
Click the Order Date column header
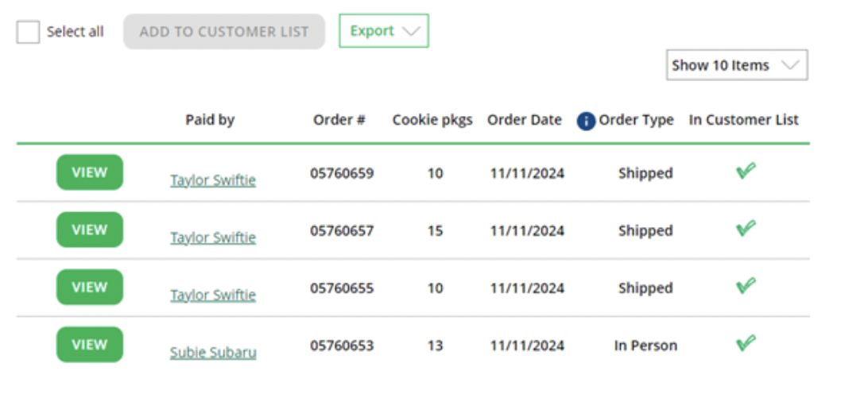[525, 120]
